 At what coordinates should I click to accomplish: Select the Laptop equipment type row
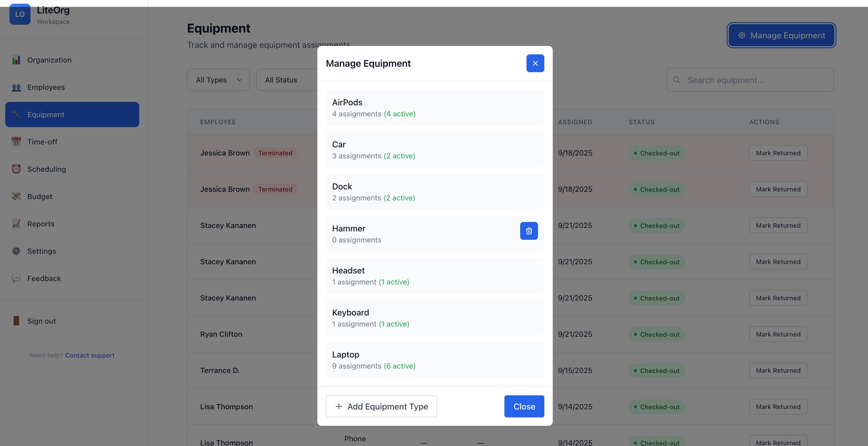pyautogui.click(x=434, y=360)
